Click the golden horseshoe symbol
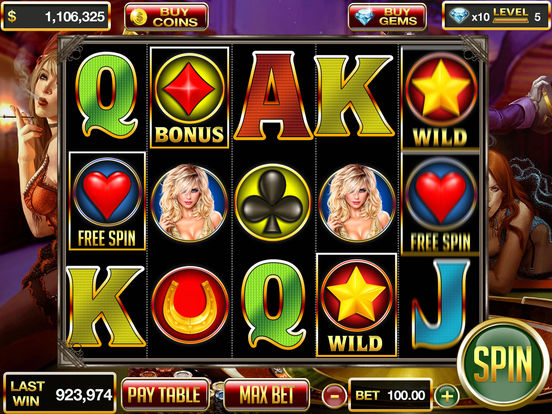 coord(190,305)
